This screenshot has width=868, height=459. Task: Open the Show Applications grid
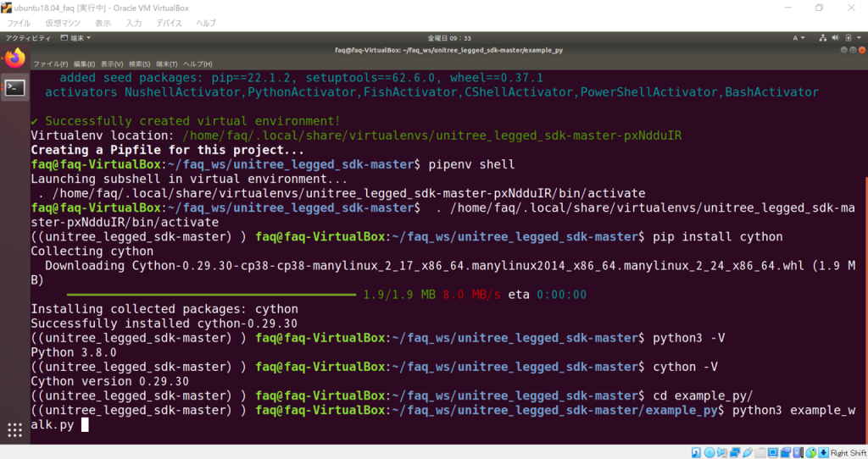pyautogui.click(x=15, y=429)
